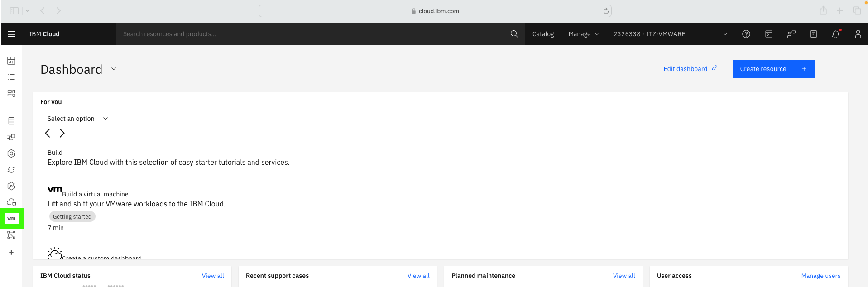868x287 pixels.
Task: Click the plus icon at sidebar bottom
Action: click(x=11, y=253)
